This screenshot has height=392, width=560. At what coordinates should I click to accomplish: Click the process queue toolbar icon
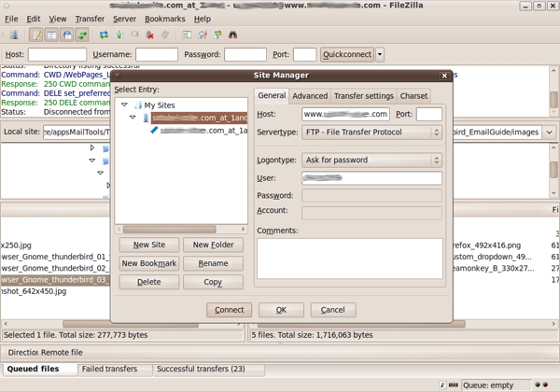119,35
